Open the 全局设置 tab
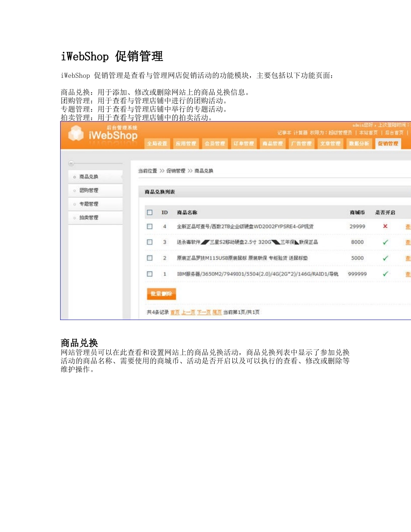Viewport: 411px width, 532px height. (157, 144)
